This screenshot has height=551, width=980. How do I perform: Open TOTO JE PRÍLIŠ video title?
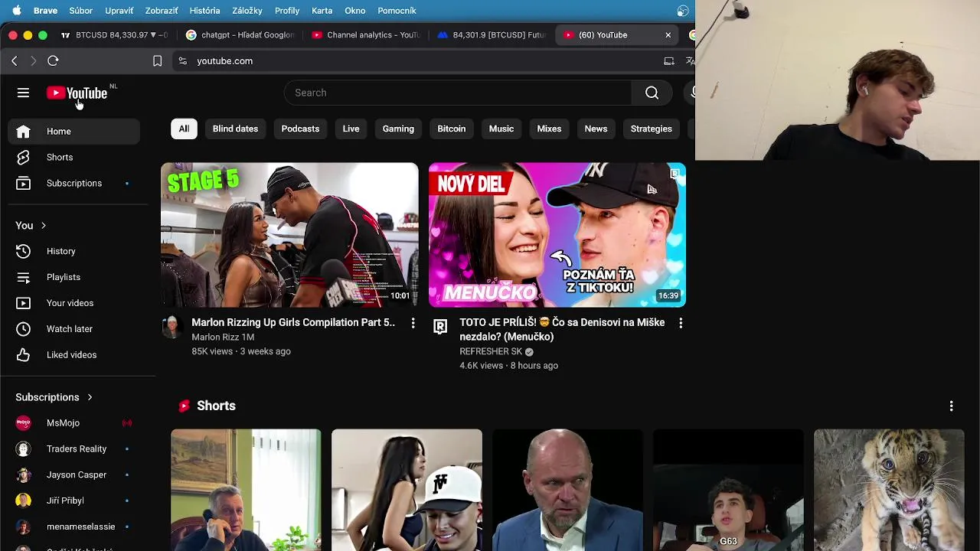562,330
